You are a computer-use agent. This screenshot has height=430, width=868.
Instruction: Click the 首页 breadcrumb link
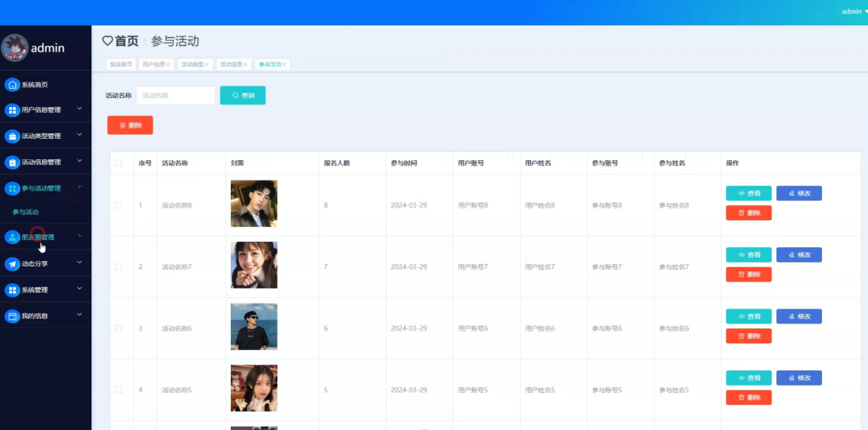(126, 41)
